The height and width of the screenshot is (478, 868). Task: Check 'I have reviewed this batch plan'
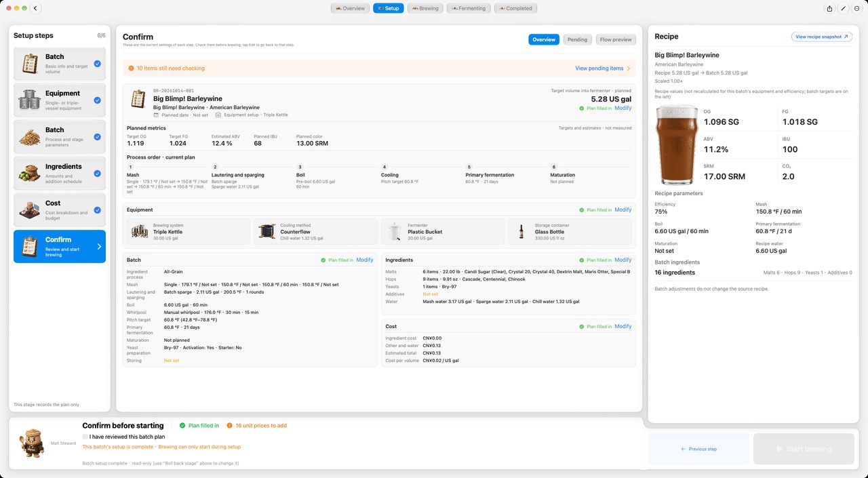[x=85, y=437]
